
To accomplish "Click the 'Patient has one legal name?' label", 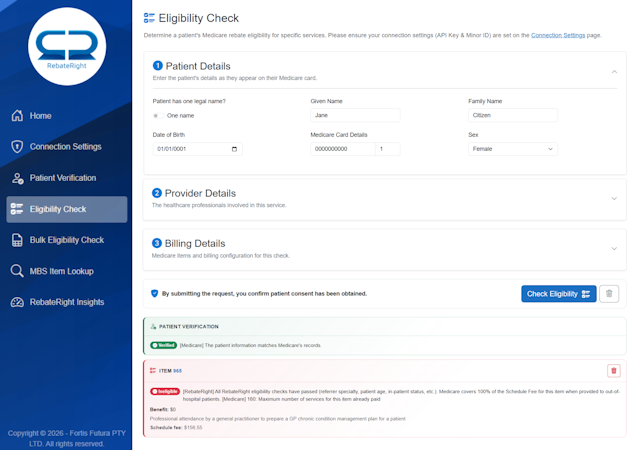I will [189, 101].
